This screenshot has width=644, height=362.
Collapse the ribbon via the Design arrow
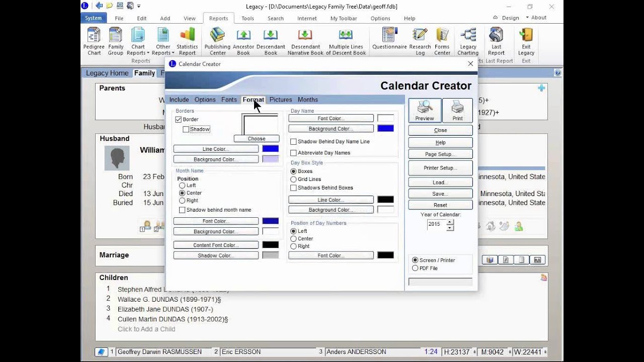click(496, 18)
